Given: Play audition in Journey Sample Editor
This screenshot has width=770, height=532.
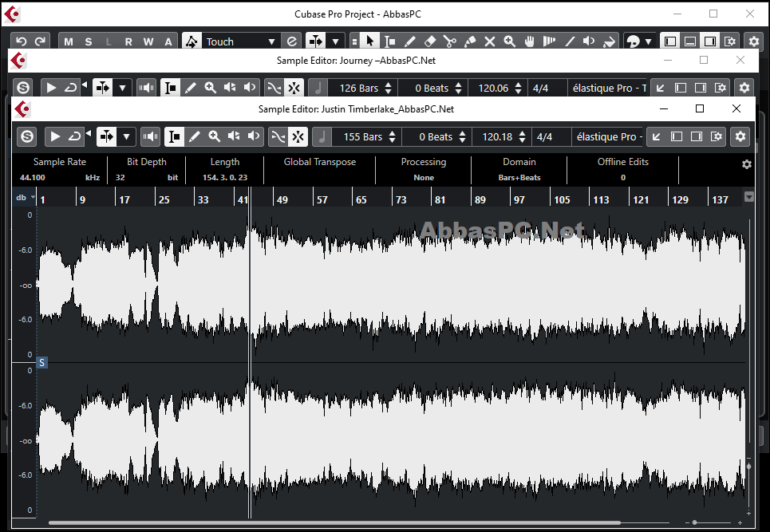Looking at the screenshot, I should pos(50,88).
